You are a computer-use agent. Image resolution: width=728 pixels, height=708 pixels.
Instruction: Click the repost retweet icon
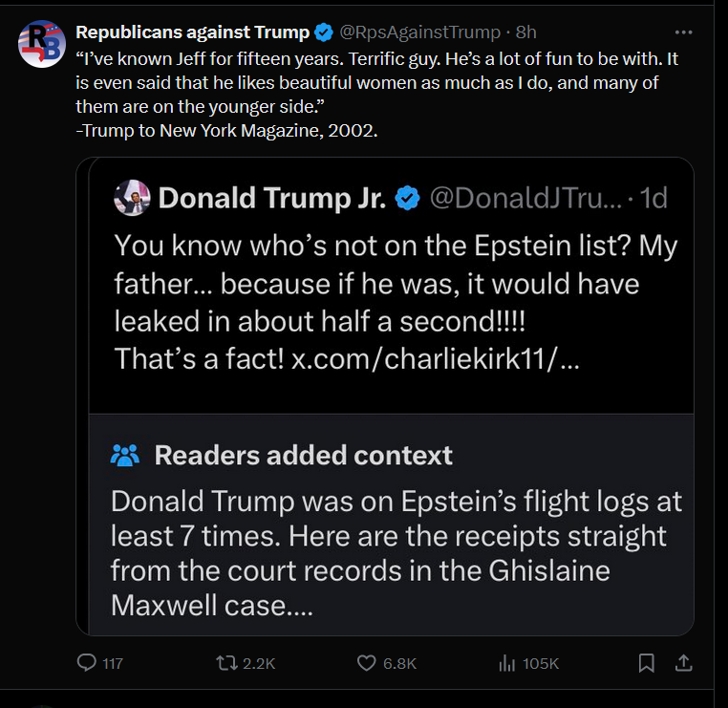tap(228, 662)
